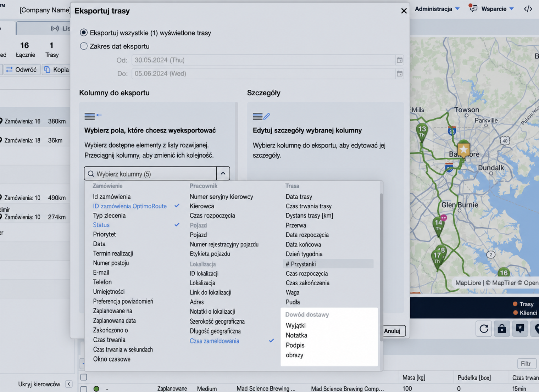Click the Klienci orange legend dot
This screenshot has width=539, height=392.
tap(515, 313)
